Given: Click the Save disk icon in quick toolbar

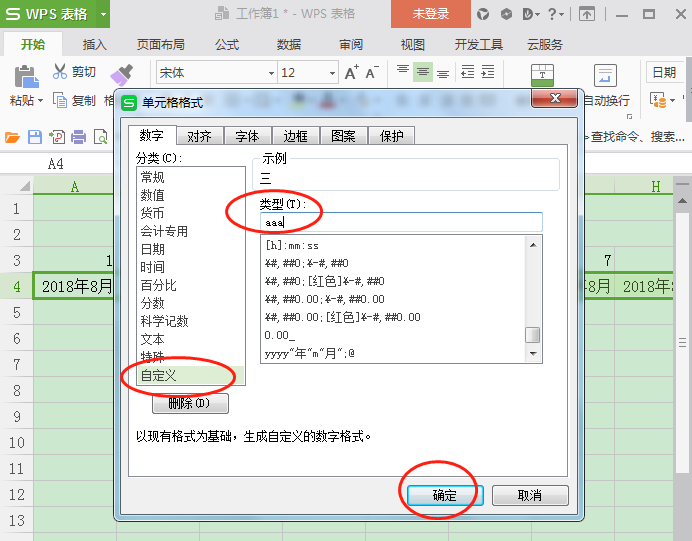Looking at the screenshot, I should pos(35,137).
